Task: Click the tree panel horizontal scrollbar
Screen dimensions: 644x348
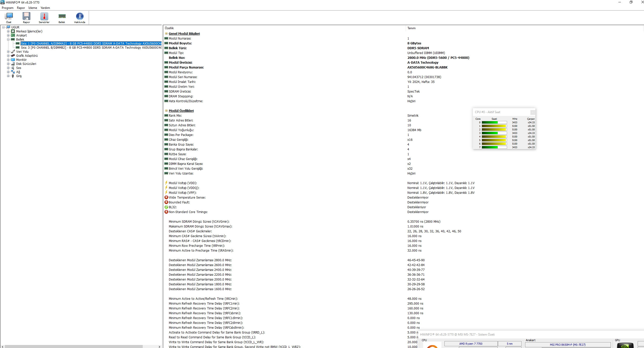Action: [x=74, y=346]
